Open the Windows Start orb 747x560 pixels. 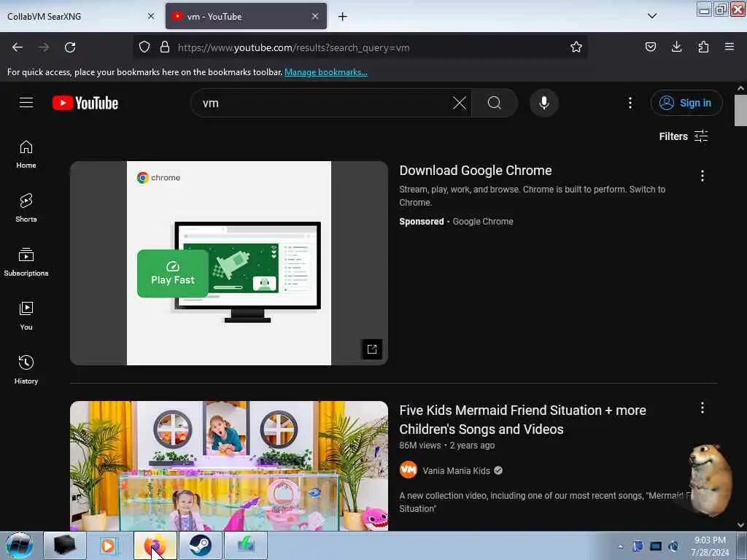coord(20,545)
